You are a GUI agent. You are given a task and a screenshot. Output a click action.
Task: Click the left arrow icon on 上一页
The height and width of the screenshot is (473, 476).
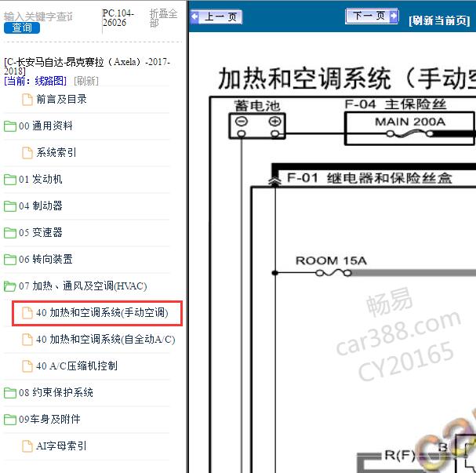195,17
